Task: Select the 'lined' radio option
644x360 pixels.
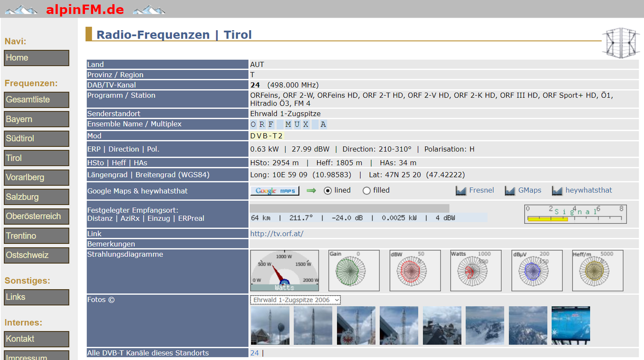Action: coord(328,191)
